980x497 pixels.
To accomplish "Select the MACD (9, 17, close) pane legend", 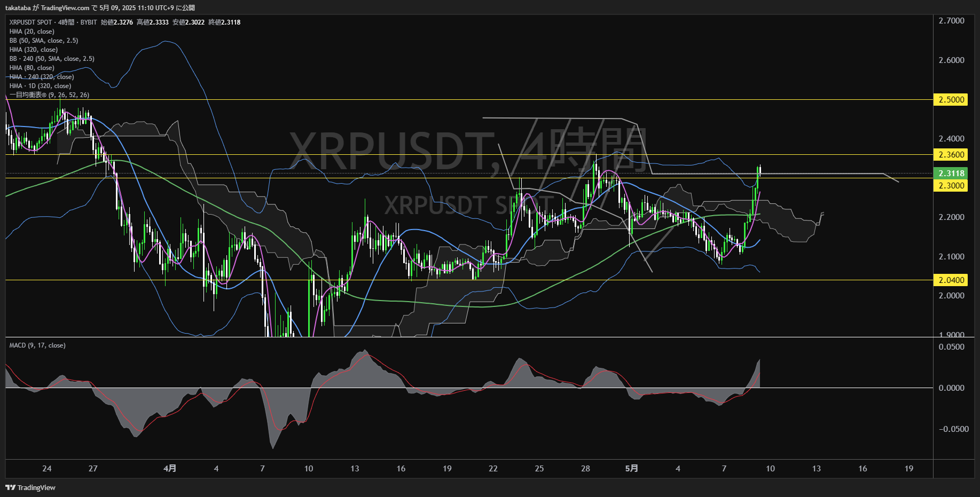I will [37, 345].
